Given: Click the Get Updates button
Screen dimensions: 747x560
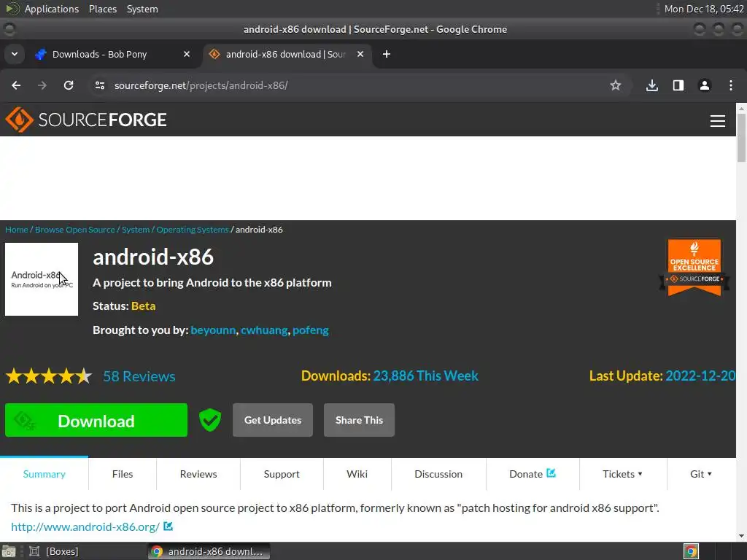Looking at the screenshot, I should pyautogui.click(x=273, y=420).
